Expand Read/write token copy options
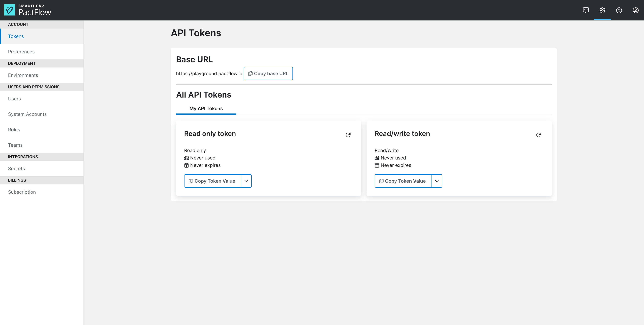This screenshot has height=325, width=644. pos(437,181)
